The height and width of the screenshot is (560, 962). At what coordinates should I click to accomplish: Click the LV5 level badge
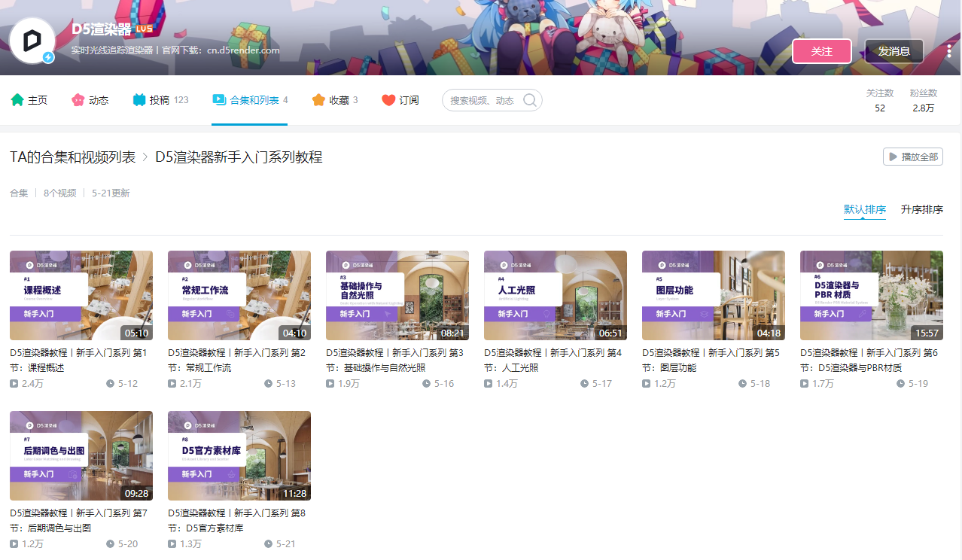point(145,29)
